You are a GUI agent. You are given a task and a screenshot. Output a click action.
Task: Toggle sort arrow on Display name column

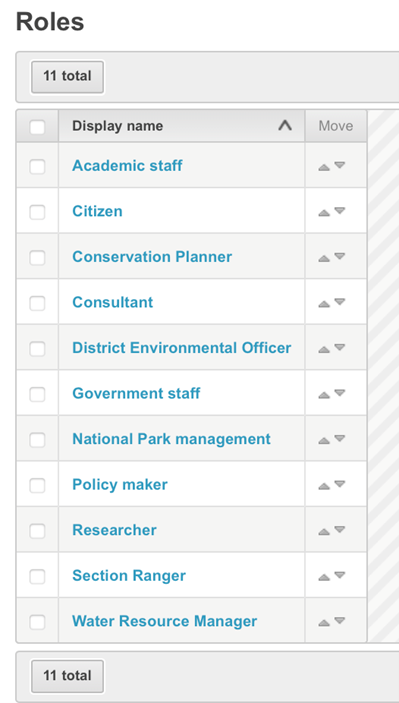click(x=285, y=126)
